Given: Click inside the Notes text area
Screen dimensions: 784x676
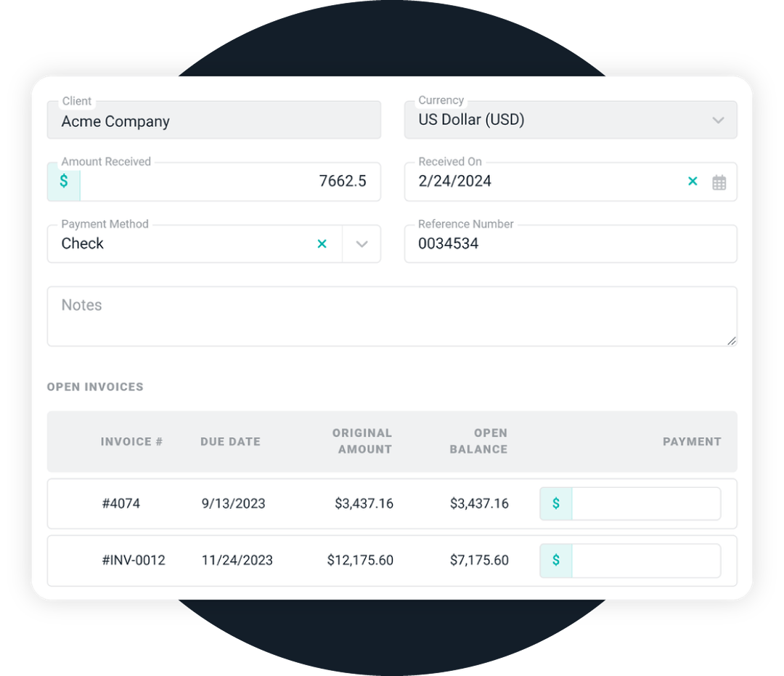Looking at the screenshot, I should (x=392, y=316).
